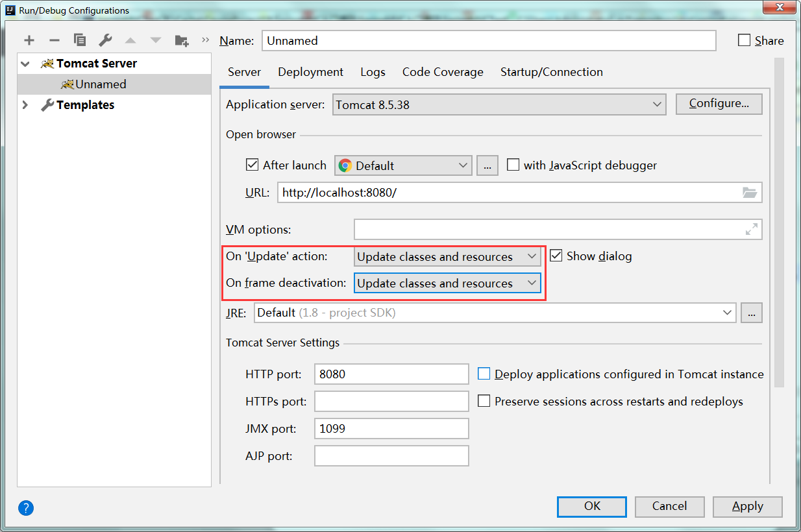Open the Default browser dropdown
This screenshot has height=532, width=801.
pos(403,165)
